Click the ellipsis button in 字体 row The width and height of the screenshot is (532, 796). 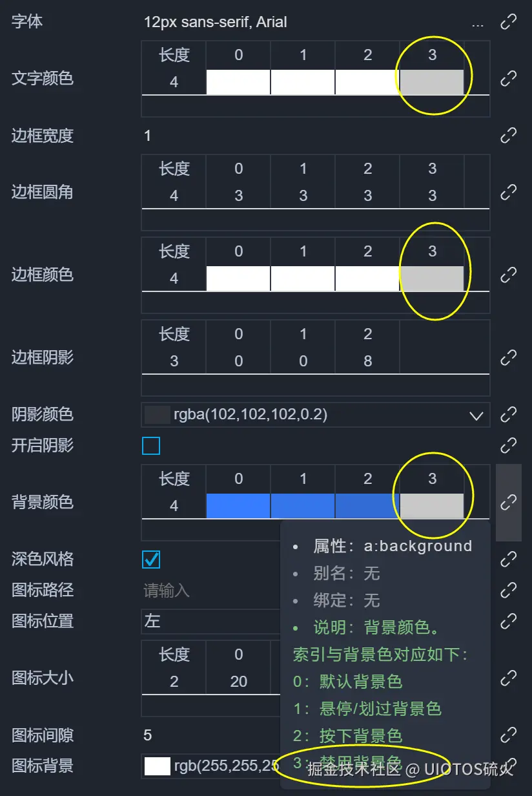tap(478, 23)
